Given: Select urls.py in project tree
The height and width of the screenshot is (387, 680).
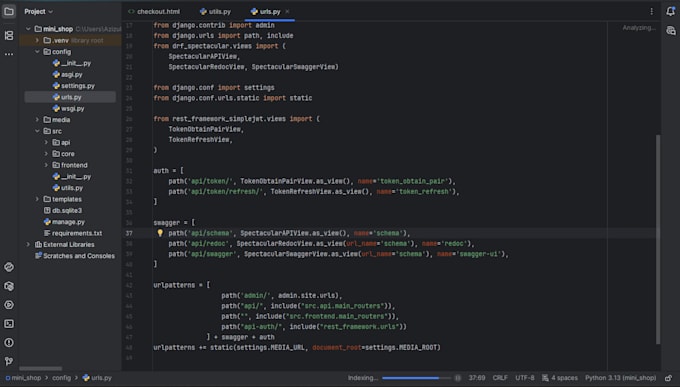Looking at the screenshot, I should tap(67, 97).
